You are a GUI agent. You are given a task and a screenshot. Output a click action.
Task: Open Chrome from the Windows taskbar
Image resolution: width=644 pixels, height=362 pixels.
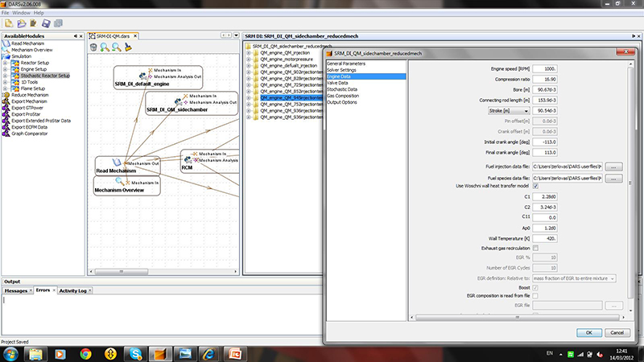85,353
